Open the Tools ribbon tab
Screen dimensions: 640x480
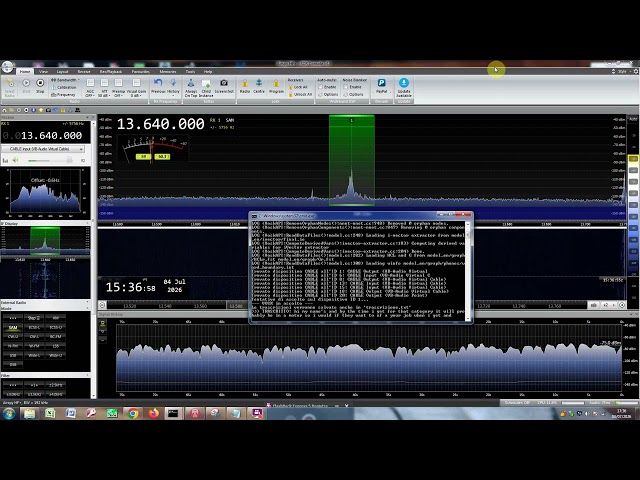pos(190,71)
